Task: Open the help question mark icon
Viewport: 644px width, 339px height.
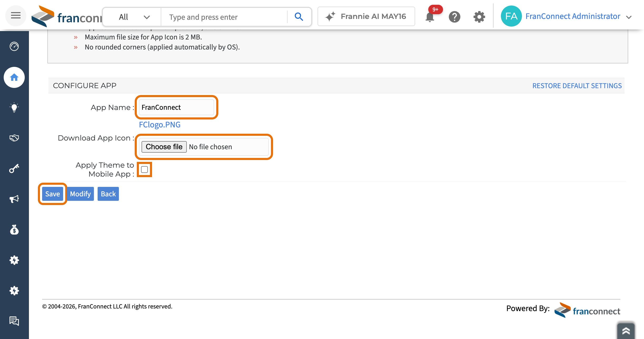Action: point(454,17)
